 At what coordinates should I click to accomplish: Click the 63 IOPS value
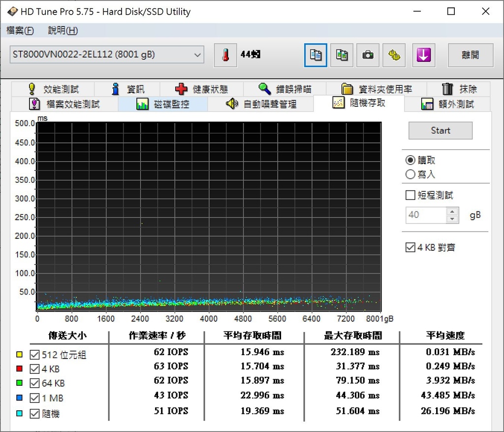[171, 366]
